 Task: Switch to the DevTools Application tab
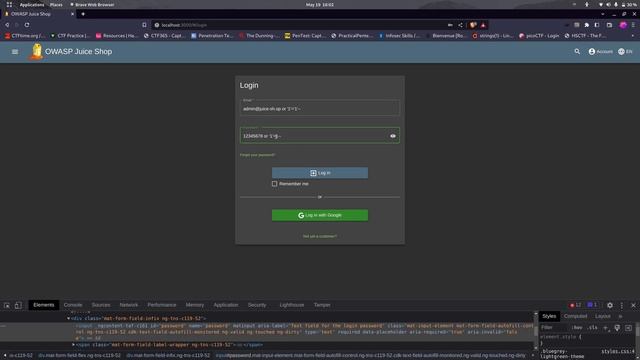(226, 305)
